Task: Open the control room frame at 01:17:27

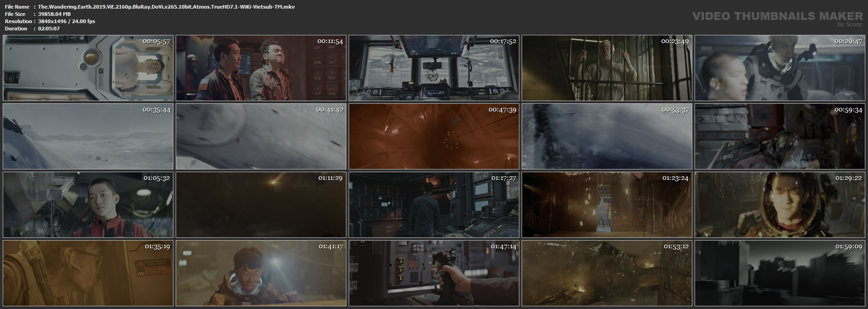Action: click(434, 205)
